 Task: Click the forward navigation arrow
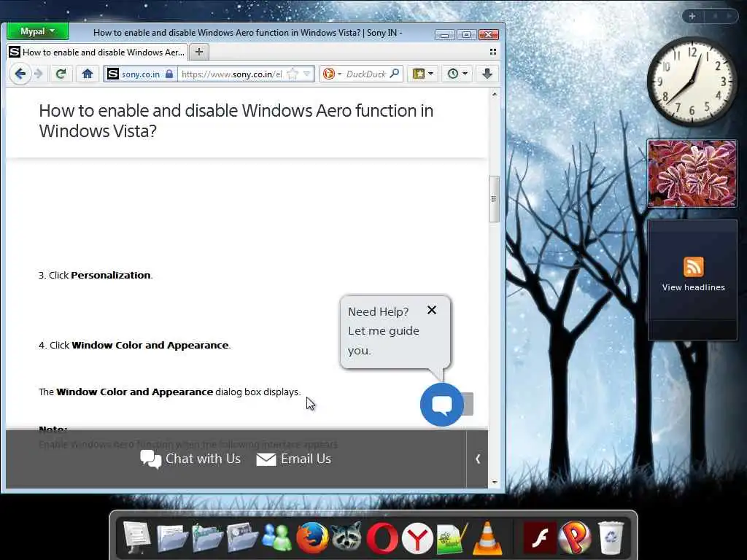click(39, 74)
